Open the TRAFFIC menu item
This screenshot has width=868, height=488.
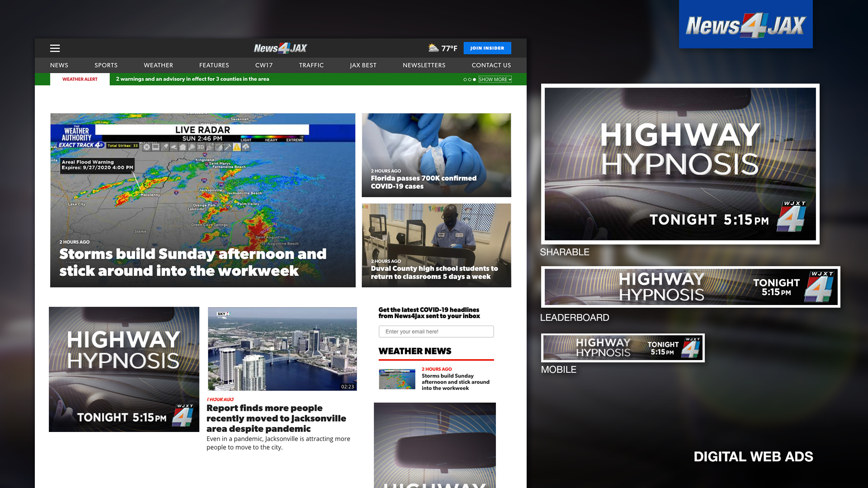(311, 65)
